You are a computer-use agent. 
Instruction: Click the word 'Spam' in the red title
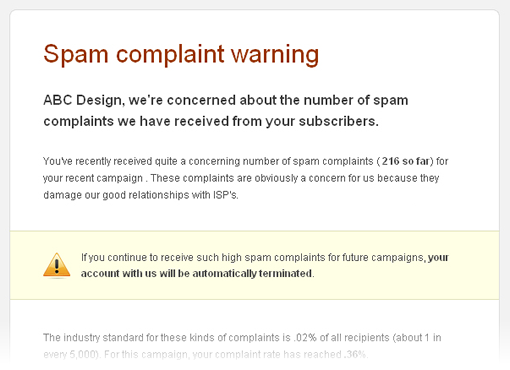[x=76, y=54]
